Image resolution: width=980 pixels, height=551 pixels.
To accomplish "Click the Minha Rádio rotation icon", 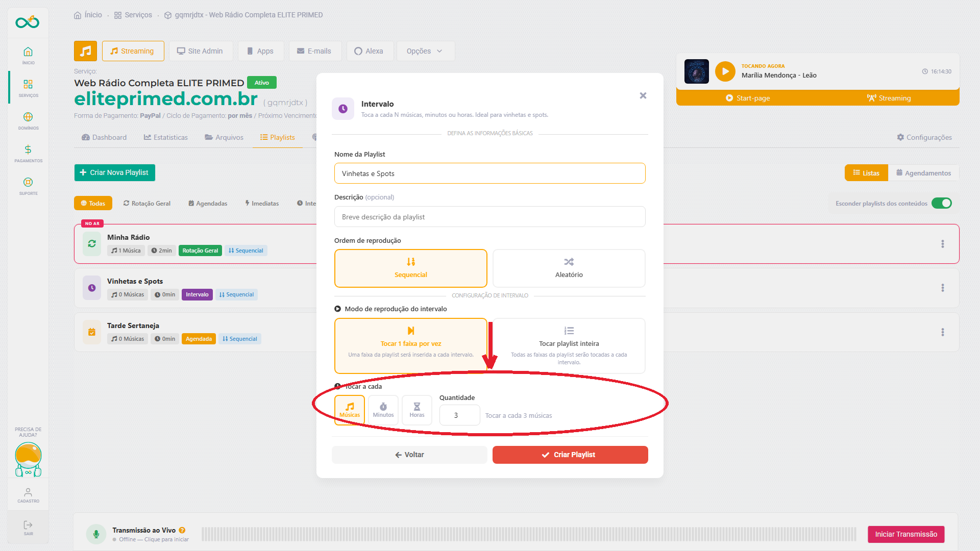I will (92, 244).
